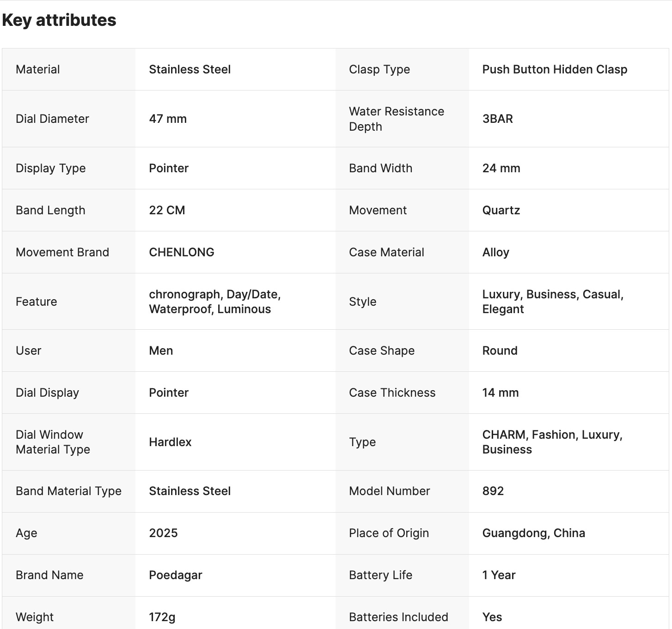672x629 pixels.
Task: Click the Water Resistance Depth label
Action: point(397,119)
